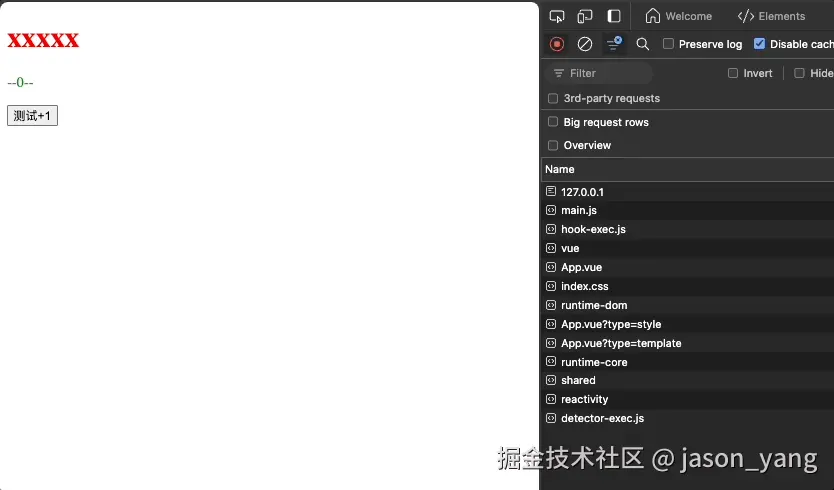The image size is (834, 490).
Task: Stop recording network log
Action: [557, 44]
